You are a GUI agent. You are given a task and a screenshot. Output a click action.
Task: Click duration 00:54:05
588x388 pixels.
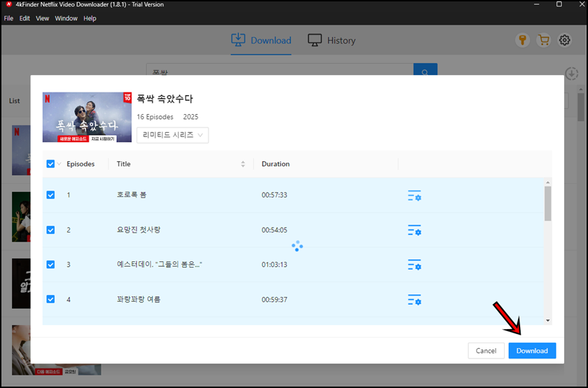pos(274,230)
